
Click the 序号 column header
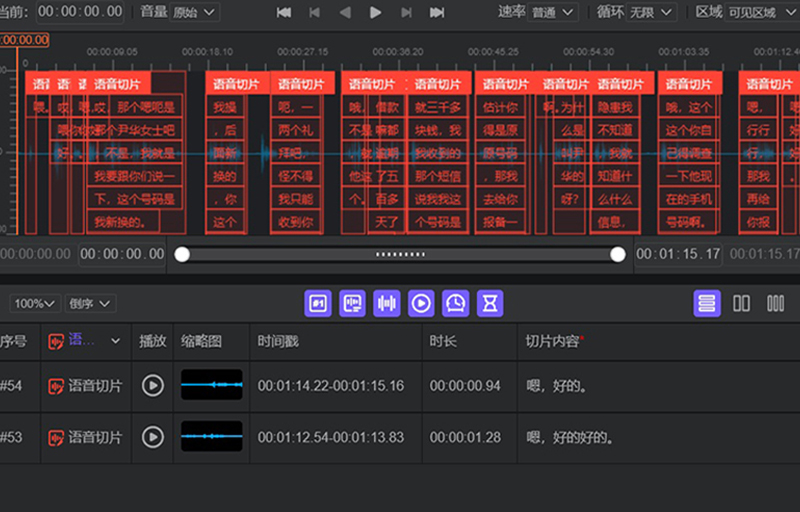(x=12, y=341)
